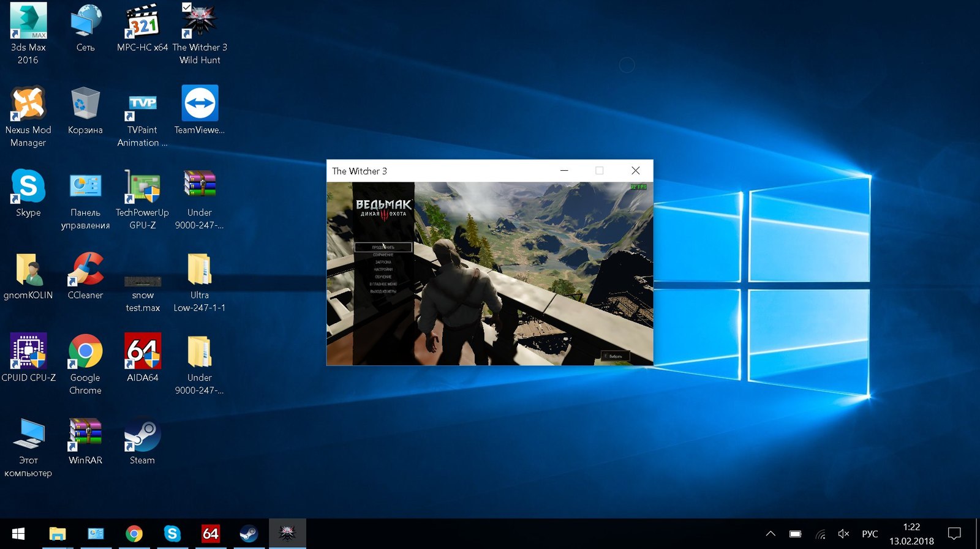Open the Action Center notifications icon

[x=954, y=534]
